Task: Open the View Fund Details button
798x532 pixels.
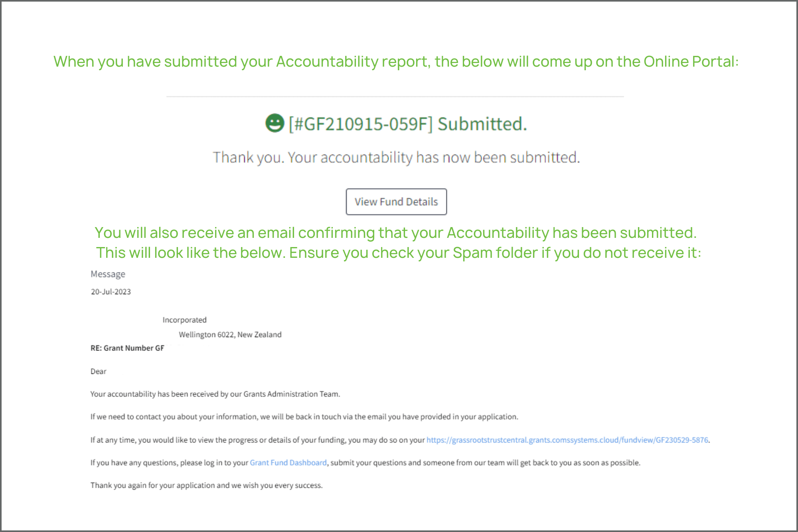Action: 396,202
